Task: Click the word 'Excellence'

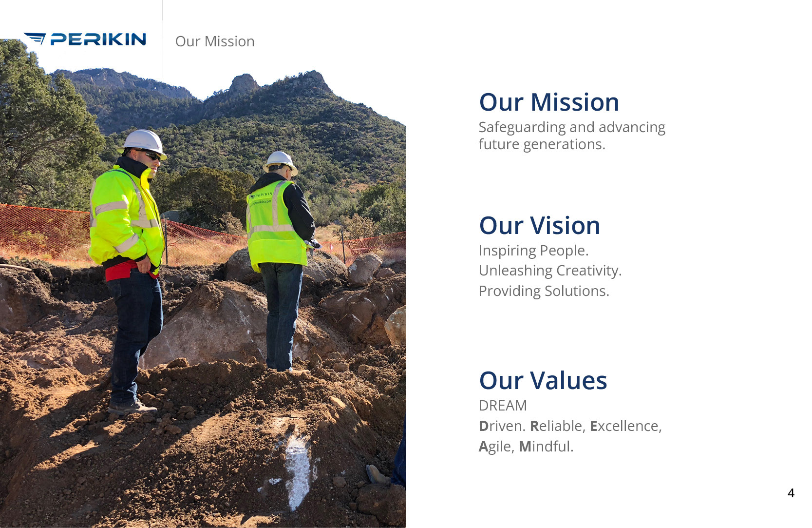Action: click(x=624, y=426)
